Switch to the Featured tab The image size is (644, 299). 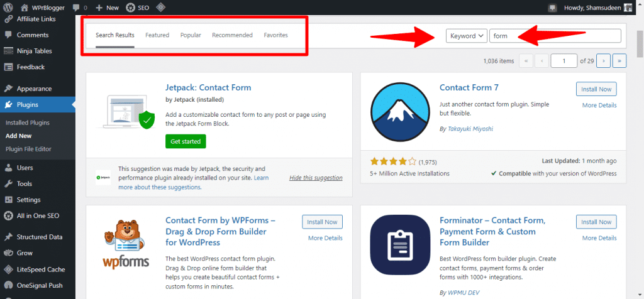tap(157, 35)
